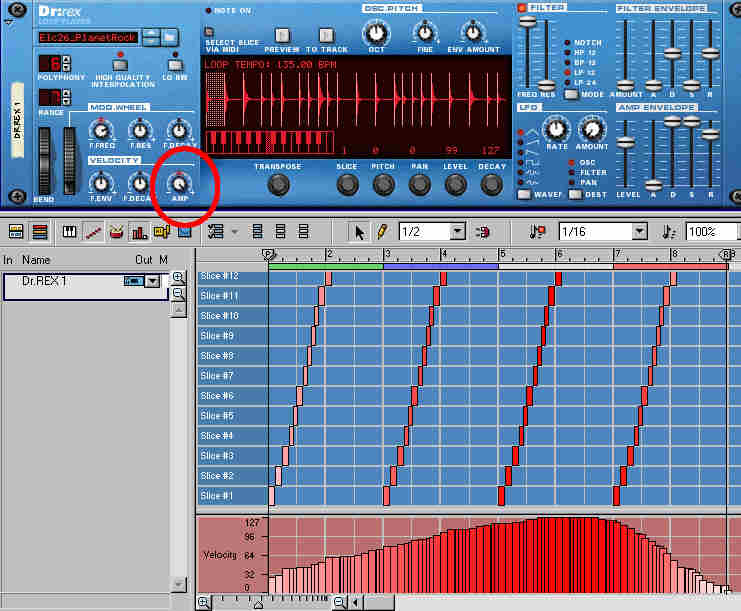Click the To Track button
The width and height of the screenshot is (741, 611).
[326, 35]
